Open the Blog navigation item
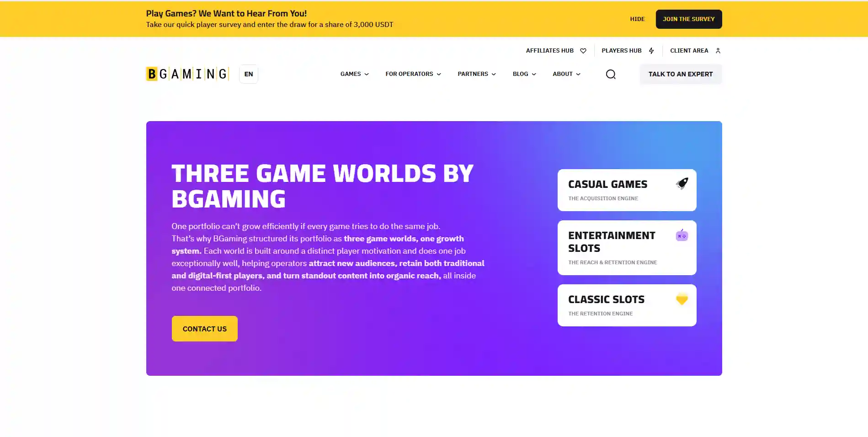The image size is (868, 437). tap(520, 74)
